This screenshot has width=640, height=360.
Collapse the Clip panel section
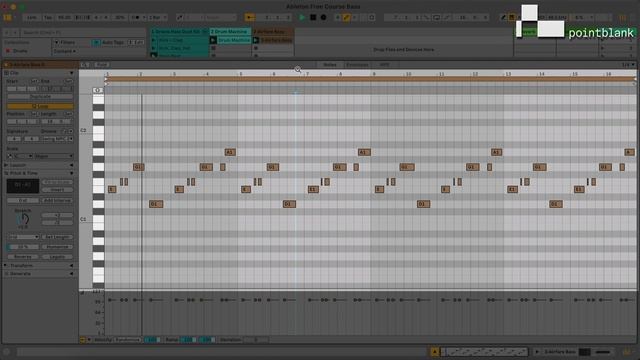71,73
